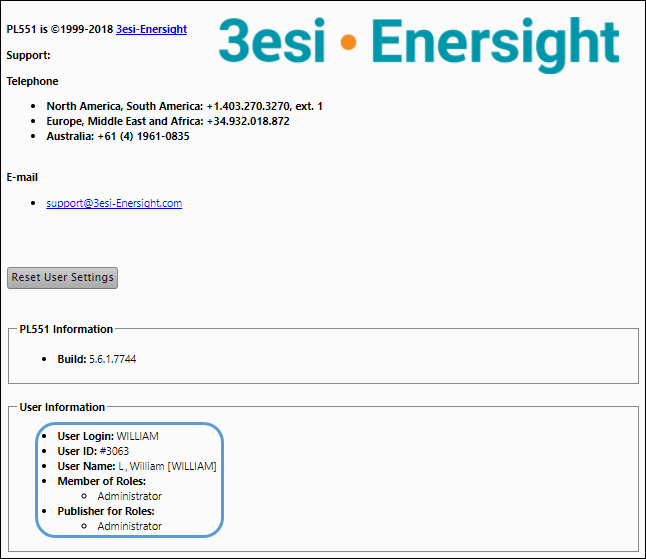Click the User Name entry
Screen dimensions: 646x559
136,466
